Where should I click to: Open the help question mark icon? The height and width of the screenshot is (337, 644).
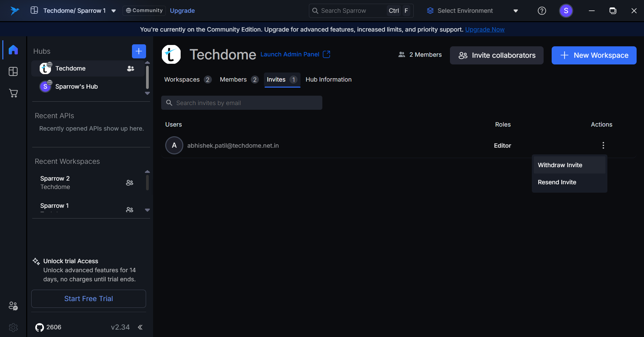coord(542,11)
